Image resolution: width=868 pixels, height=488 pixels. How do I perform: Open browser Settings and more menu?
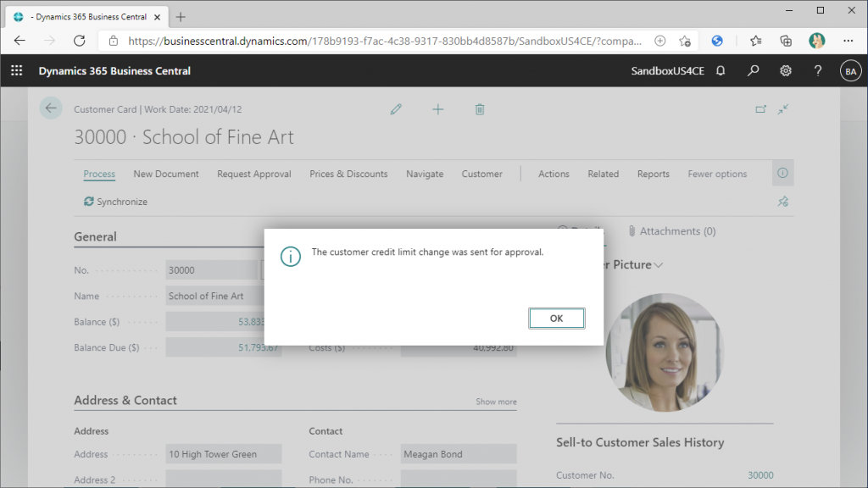pyautogui.click(x=848, y=41)
